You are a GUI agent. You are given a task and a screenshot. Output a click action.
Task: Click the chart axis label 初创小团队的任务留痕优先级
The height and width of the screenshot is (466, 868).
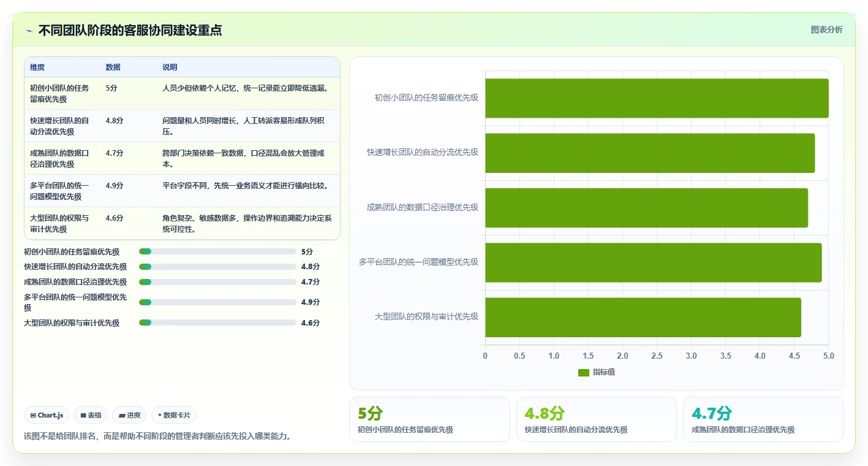[426, 97]
